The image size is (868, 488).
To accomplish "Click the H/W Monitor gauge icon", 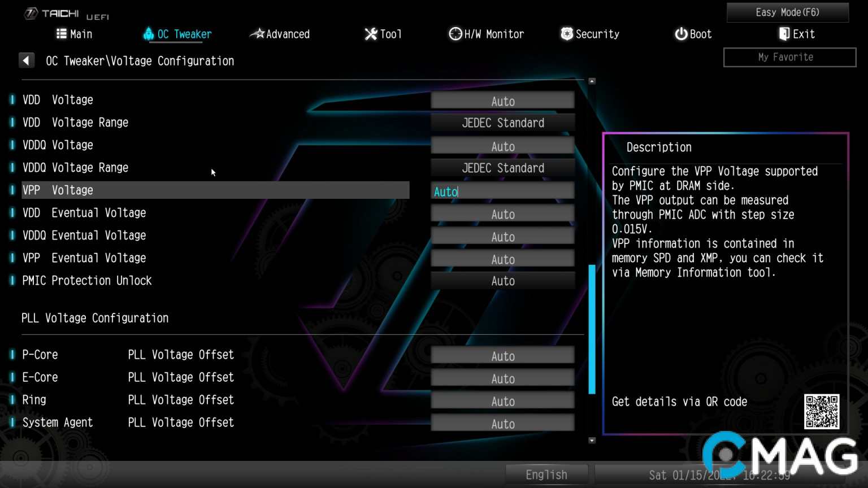I will click(x=455, y=34).
